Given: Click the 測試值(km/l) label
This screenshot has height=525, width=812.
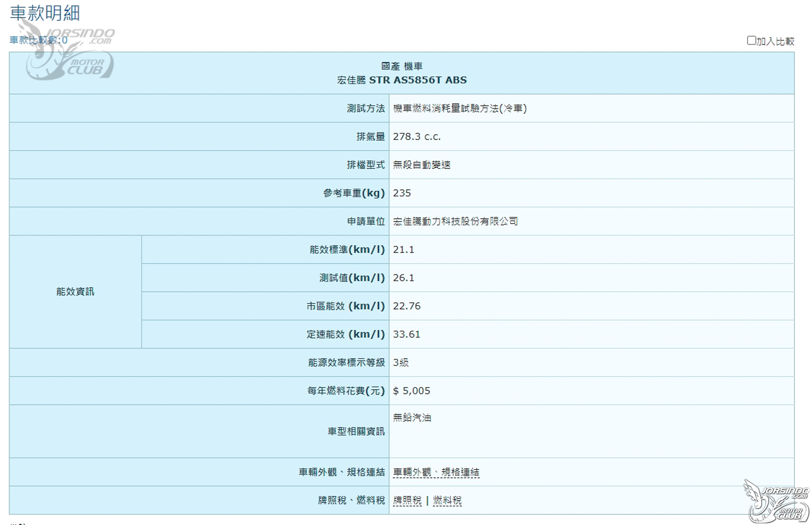Looking at the screenshot, I should tap(352, 278).
